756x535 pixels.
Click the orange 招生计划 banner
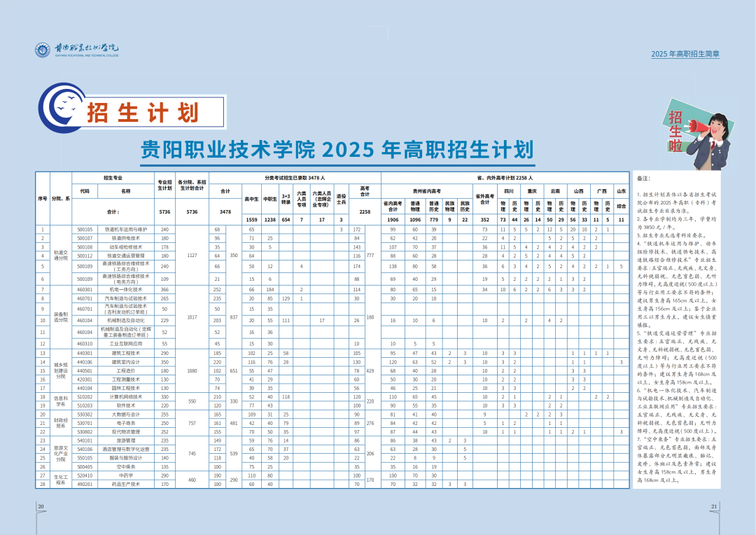[x=142, y=112]
